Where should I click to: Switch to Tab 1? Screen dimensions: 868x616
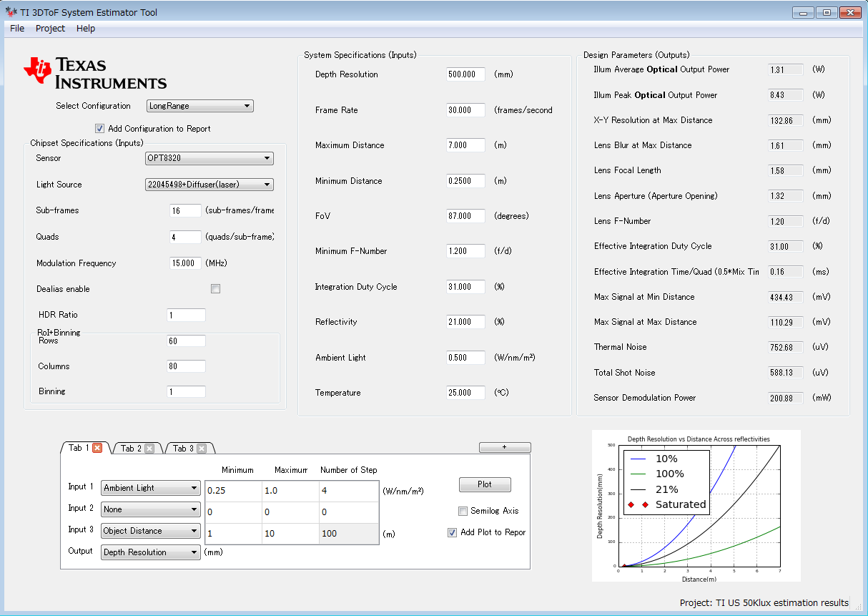(79, 448)
